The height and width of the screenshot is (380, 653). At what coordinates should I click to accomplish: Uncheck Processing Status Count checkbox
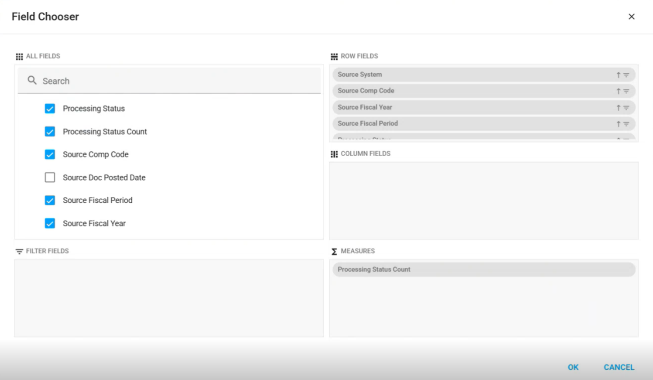50,132
